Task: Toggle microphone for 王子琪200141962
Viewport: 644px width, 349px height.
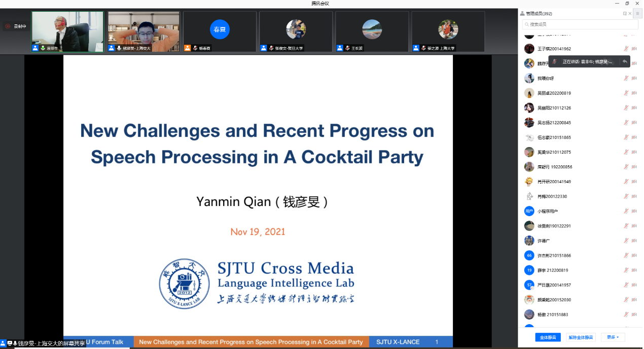Action: (x=626, y=49)
